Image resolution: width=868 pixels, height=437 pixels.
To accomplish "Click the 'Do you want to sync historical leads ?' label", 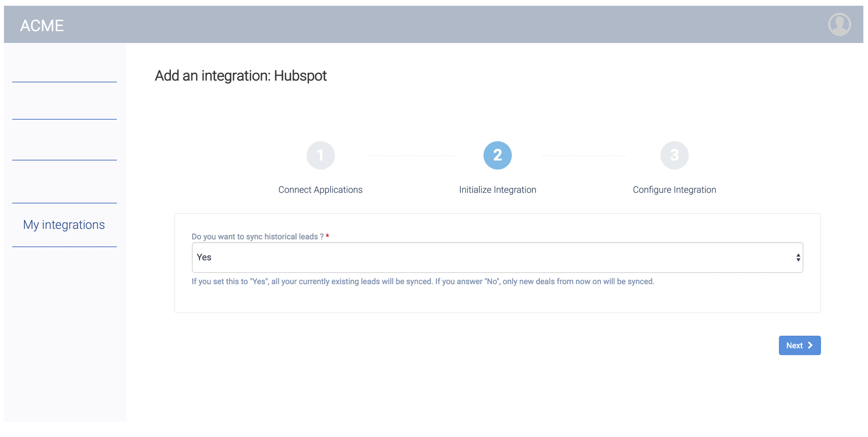I will tap(258, 236).
